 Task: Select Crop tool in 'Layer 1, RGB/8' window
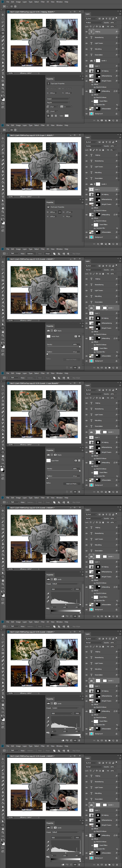tap(3, 153)
